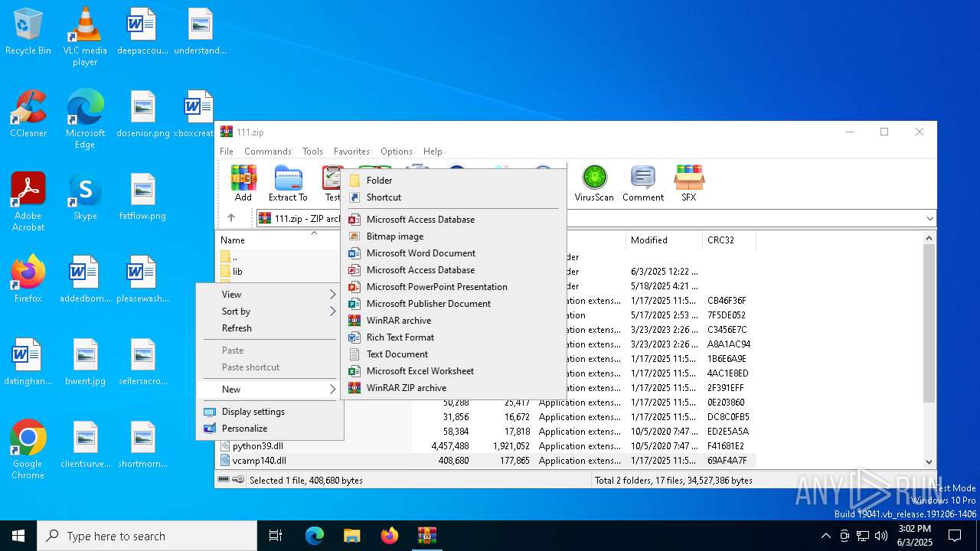The image size is (980, 551).
Task: Open Task View from the taskbar
Action: point(276,536)
